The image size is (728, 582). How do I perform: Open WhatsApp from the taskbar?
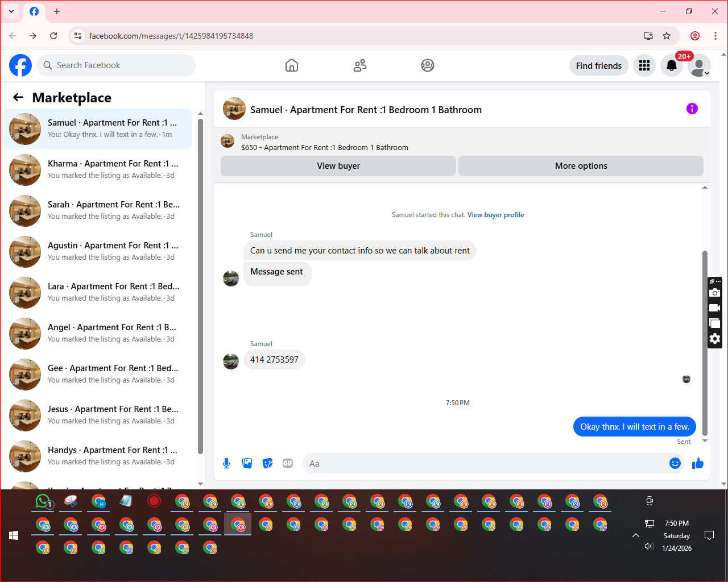(x=44, y=501)
